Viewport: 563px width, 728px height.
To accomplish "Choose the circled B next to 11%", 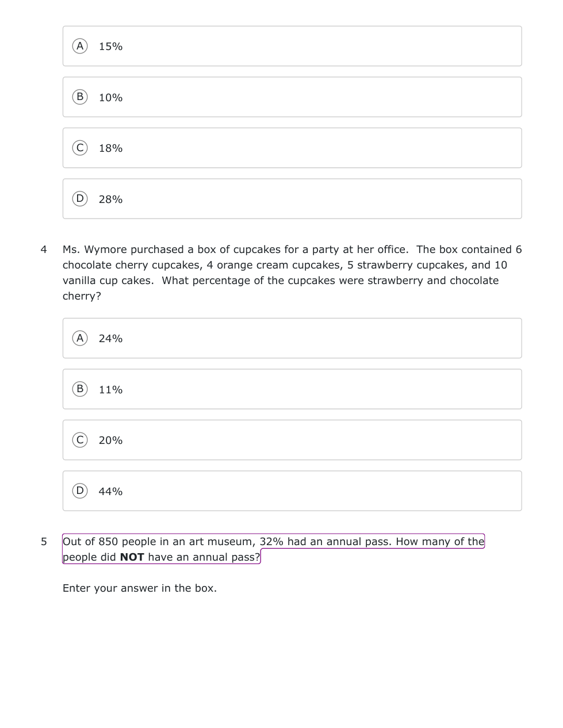I will (80, 389).
